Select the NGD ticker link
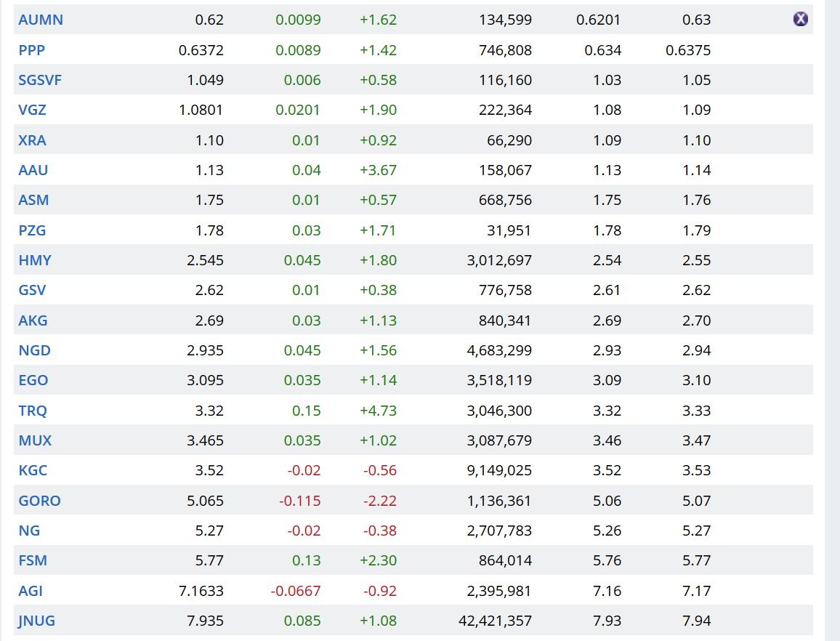Viewport: 840px width, 641px height. click(34, 350)
